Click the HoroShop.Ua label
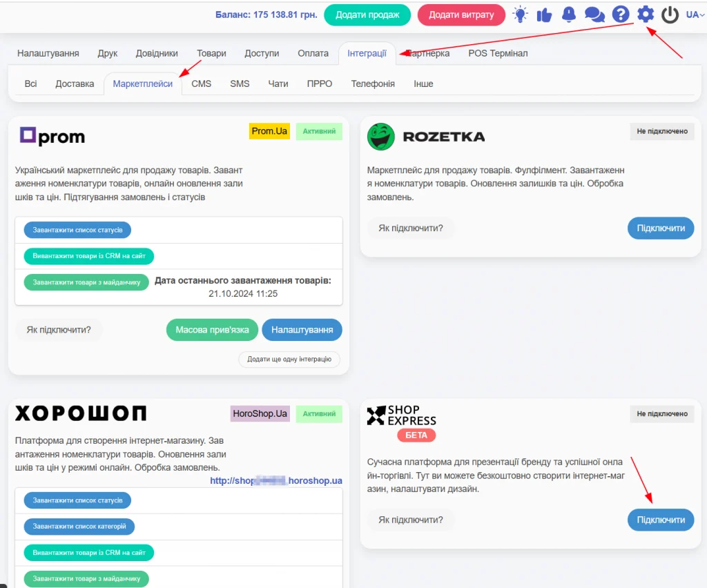This screenshot has height=588, width=707. click(260, 413)
